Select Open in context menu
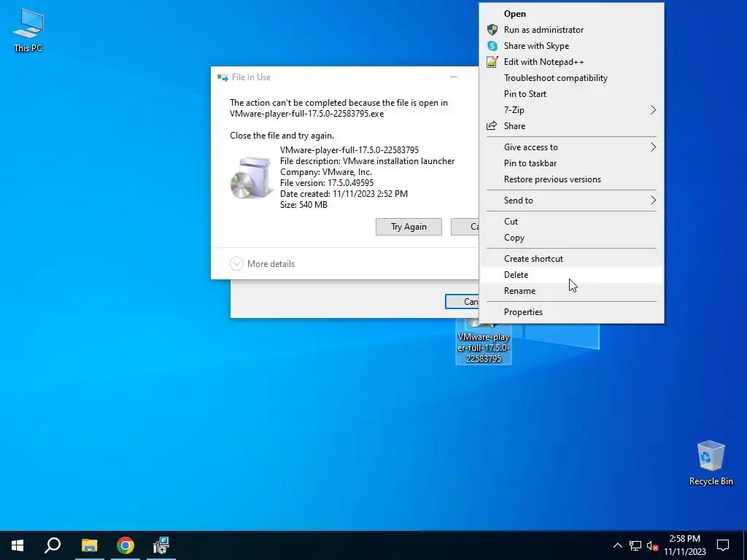 571,14
